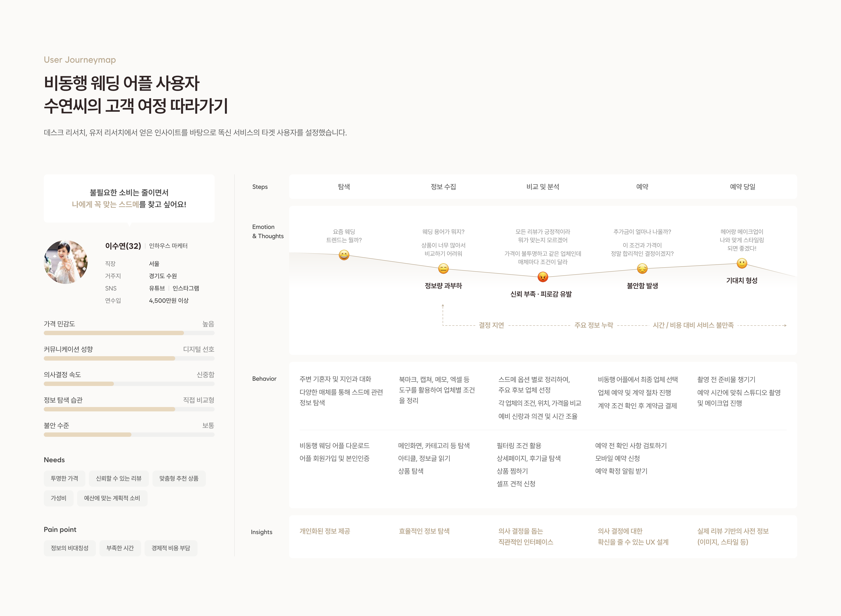Click the 인스타그램 SNS value
This screenshot has width=841, height=616.
pyautogui.click(x=186, y=288)
